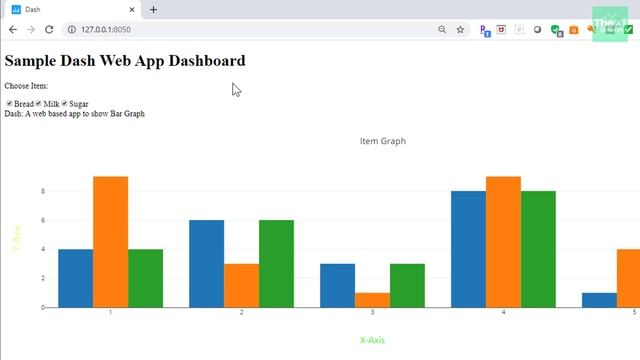Click the orange bar at x=1
640x360 pixels.
coord(111,242)
